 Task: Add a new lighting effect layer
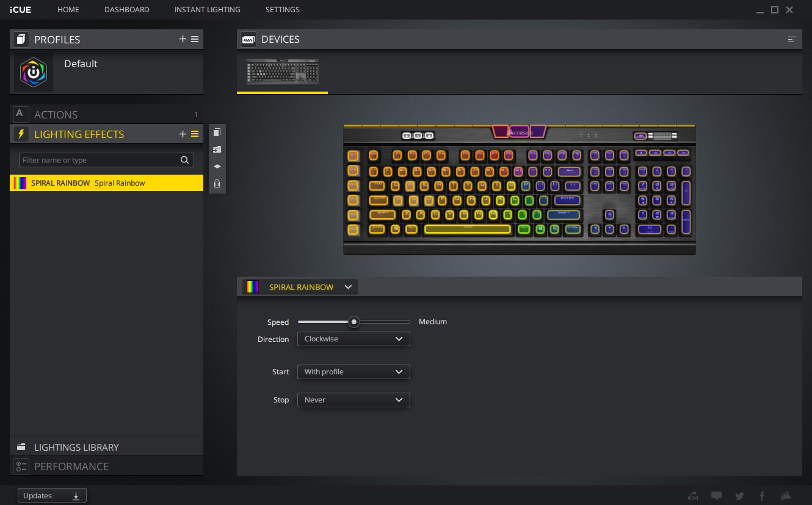coord(183,134)
